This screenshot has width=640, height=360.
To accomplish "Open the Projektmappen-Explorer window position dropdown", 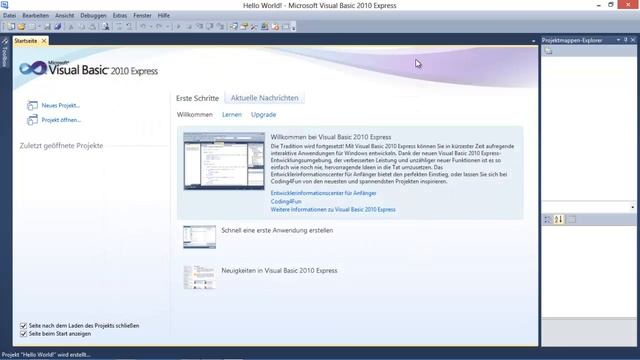I will pyautogui.click(x=618, y=40).
